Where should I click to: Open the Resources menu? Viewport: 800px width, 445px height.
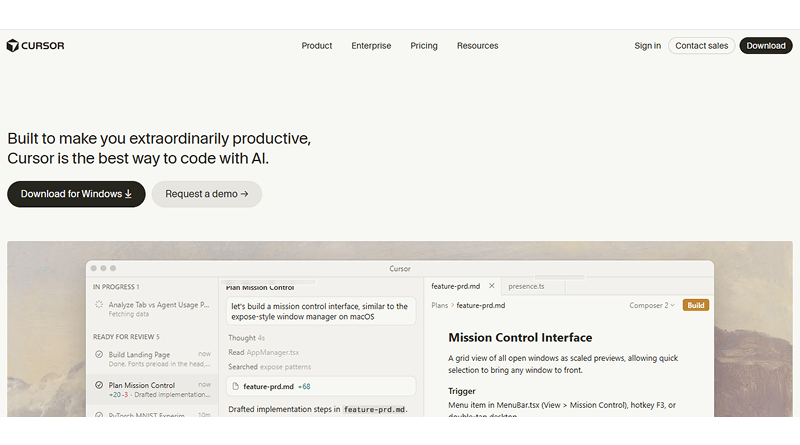click(x=477, y=46)
